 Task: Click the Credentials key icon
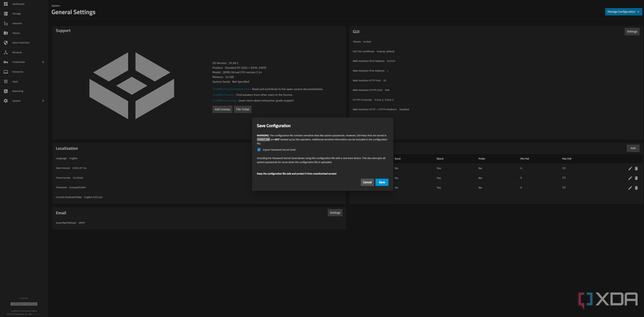pyautogui.click(x=6, y=62)
